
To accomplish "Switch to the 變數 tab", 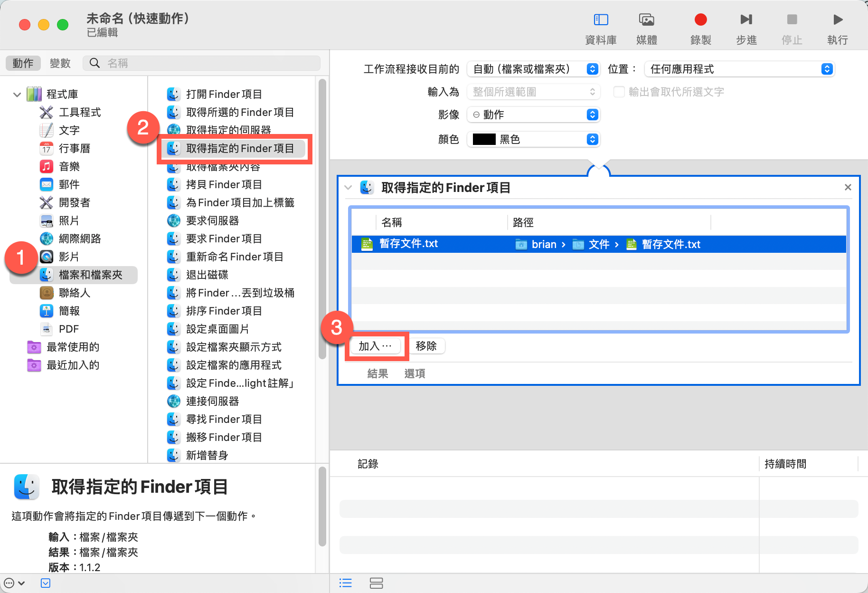I will 60,63.
